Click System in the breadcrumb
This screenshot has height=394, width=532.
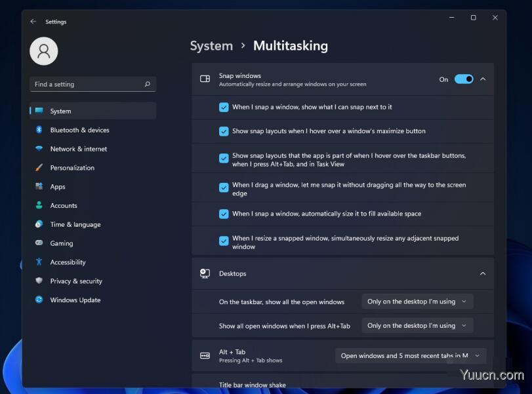tap(211, 46)
